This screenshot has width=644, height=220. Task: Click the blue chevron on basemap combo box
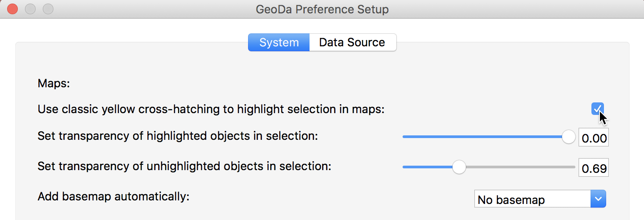click(x=598, y=199)
